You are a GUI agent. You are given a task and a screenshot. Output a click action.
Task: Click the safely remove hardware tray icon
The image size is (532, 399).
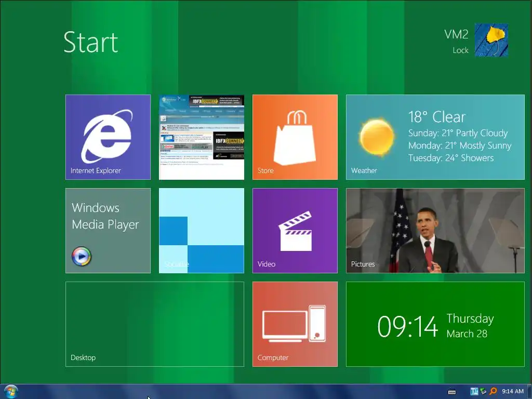[x=484, y=392]
